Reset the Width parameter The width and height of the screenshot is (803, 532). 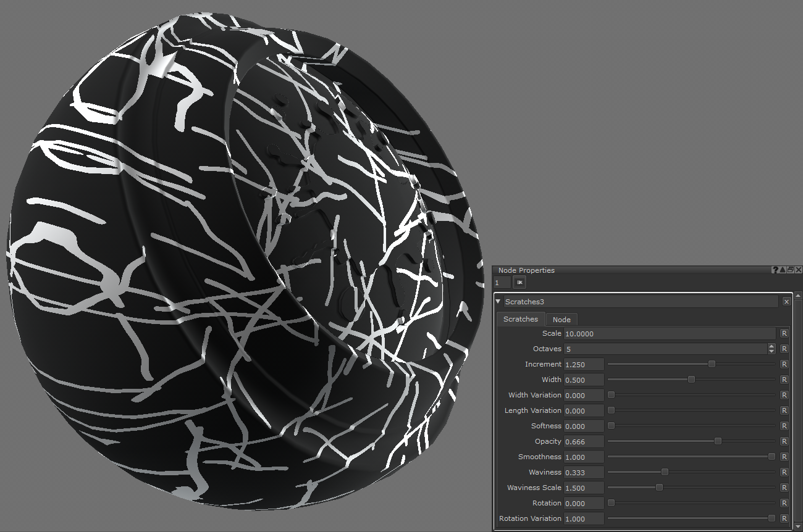(x=784, y=380)
